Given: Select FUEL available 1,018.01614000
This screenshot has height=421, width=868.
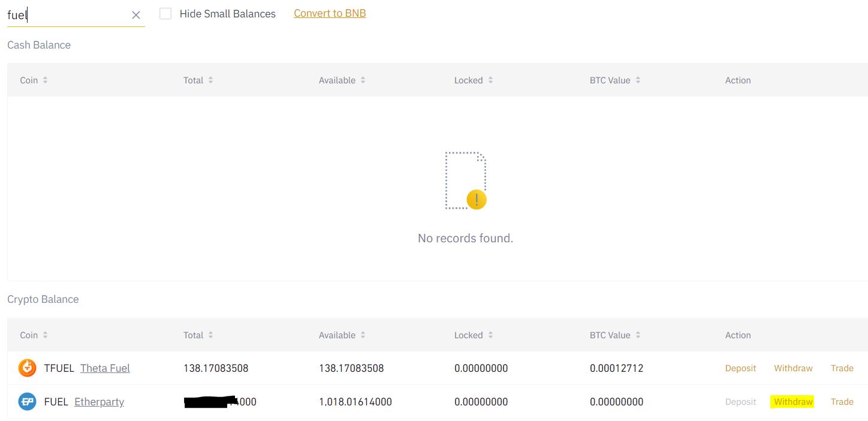Looking at the screenshot, I should click(x=355, y=402).
